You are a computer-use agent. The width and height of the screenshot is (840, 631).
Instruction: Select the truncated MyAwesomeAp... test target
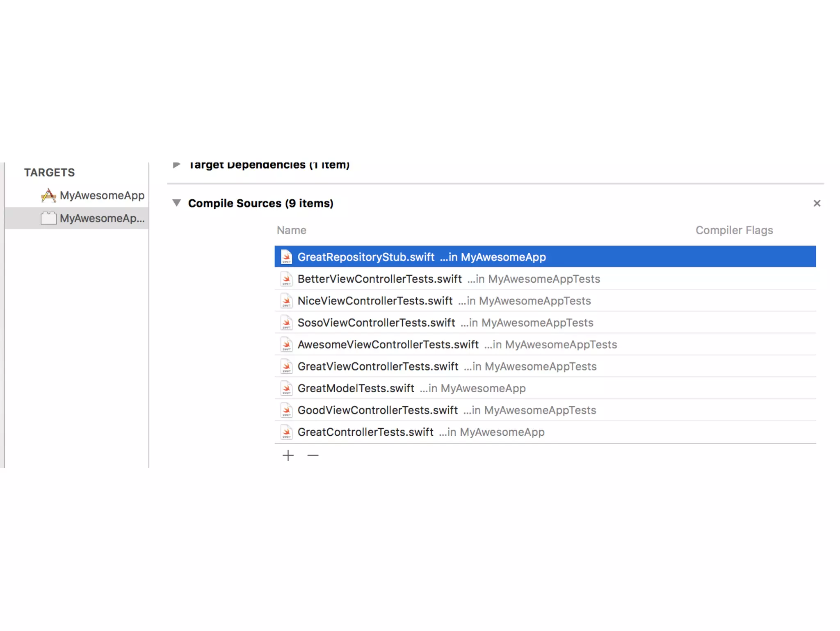coord(102,218)
